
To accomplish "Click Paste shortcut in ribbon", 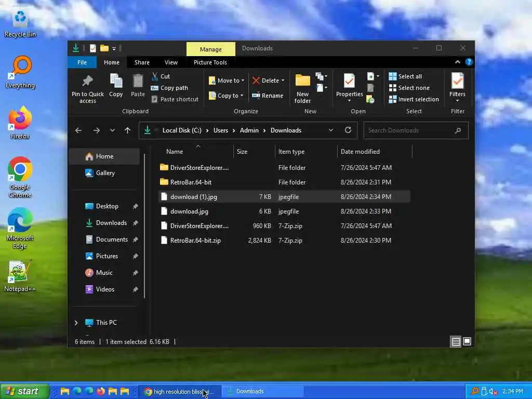I will tap(175, 99).
